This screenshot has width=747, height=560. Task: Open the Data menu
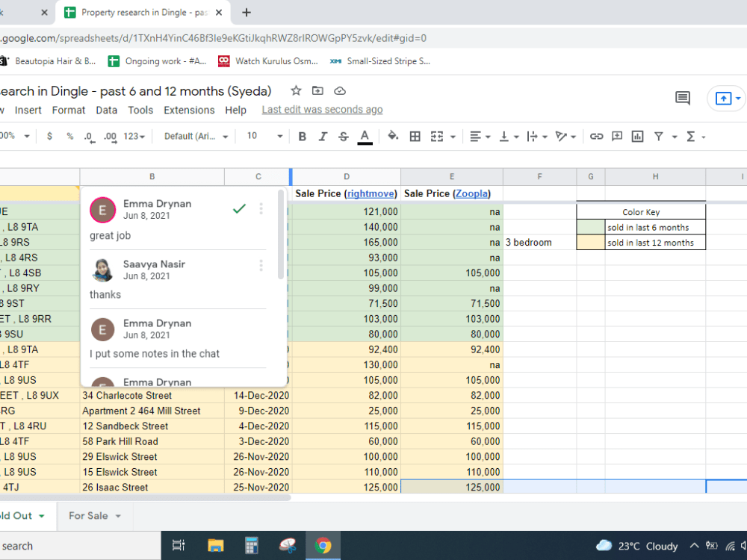tap(106, 110)
